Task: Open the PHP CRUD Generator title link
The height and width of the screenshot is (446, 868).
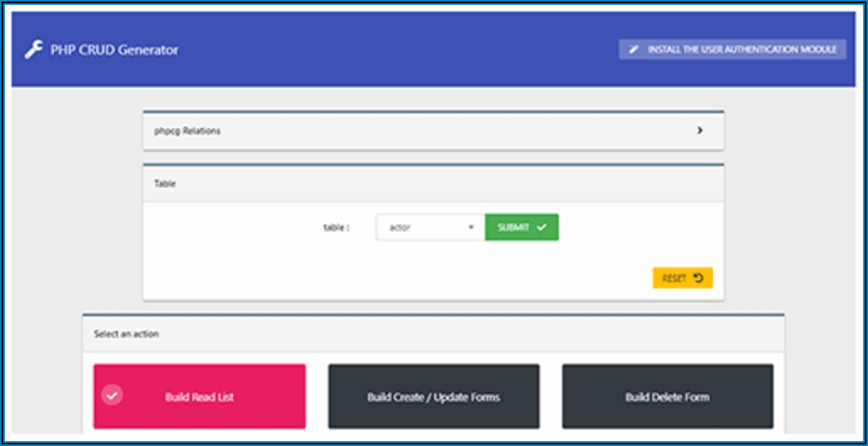Action: coord(114,50)
